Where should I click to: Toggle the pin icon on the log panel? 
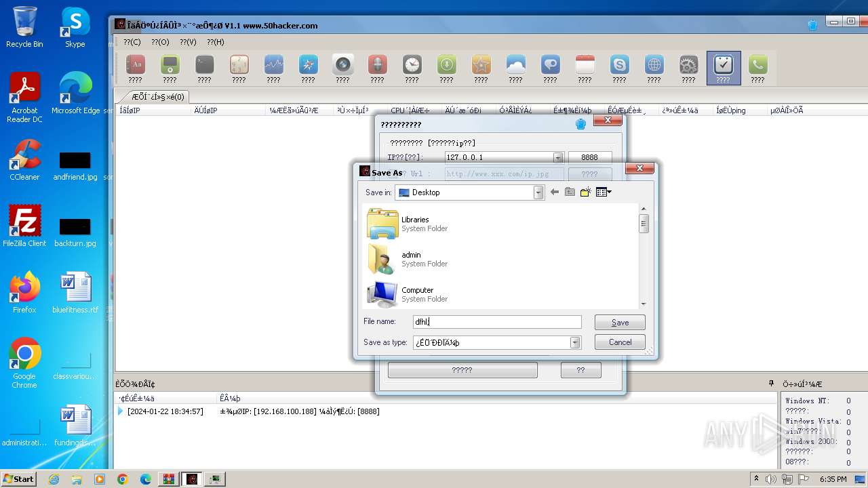pyautogui.click(x=771, y=384)
